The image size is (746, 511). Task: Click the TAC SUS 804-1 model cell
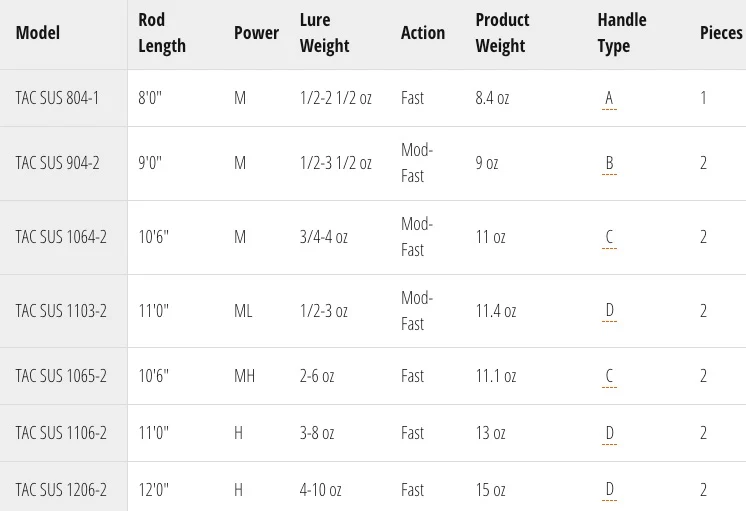(57, 98)
